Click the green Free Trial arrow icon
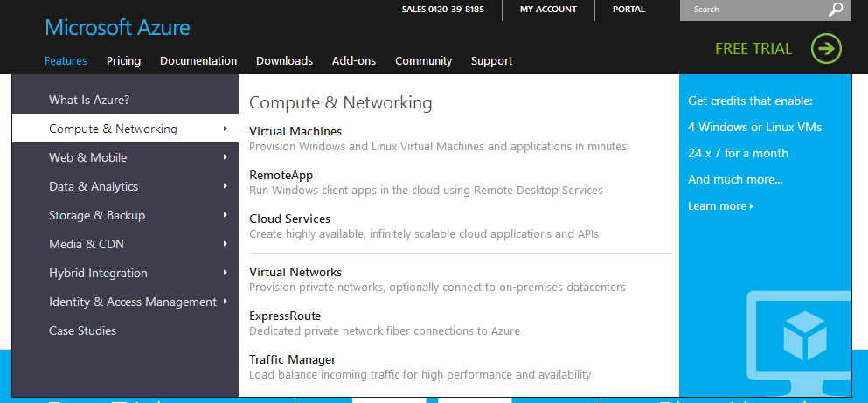Screen dimensions: 868x403 (826, 49)
